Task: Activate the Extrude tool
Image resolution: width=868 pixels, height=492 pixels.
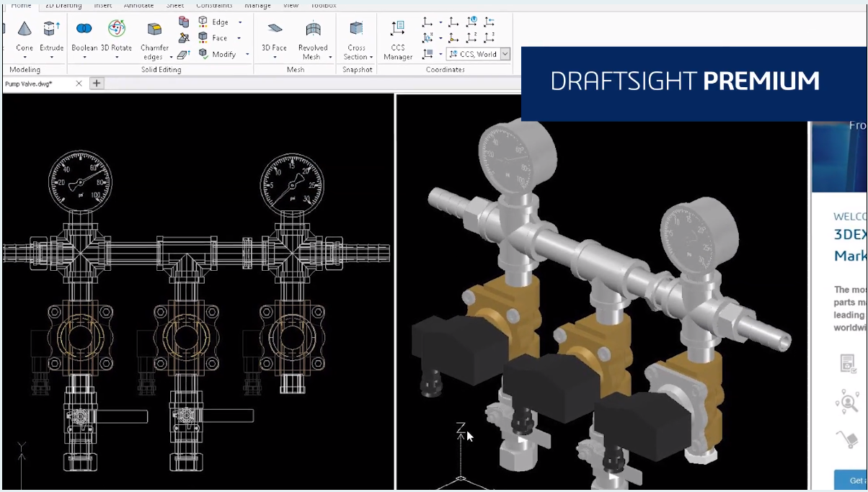Action: point(51,36)
